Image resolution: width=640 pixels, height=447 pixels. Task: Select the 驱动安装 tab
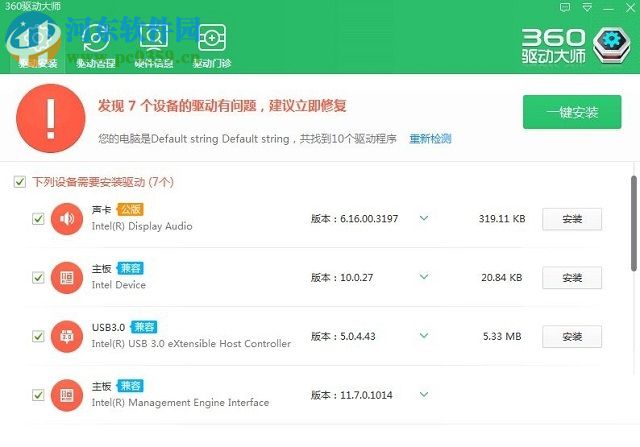point(38,46)
